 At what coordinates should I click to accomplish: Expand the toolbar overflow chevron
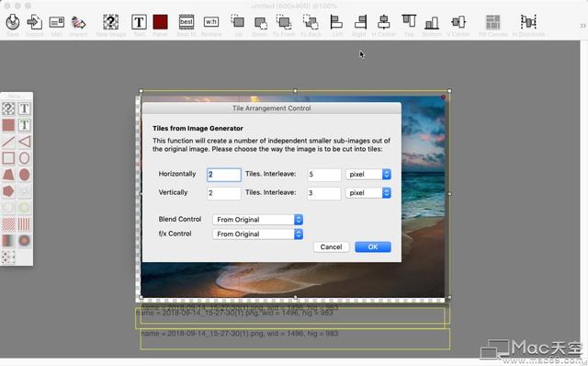pyautogui.click(x=582, y=26)
